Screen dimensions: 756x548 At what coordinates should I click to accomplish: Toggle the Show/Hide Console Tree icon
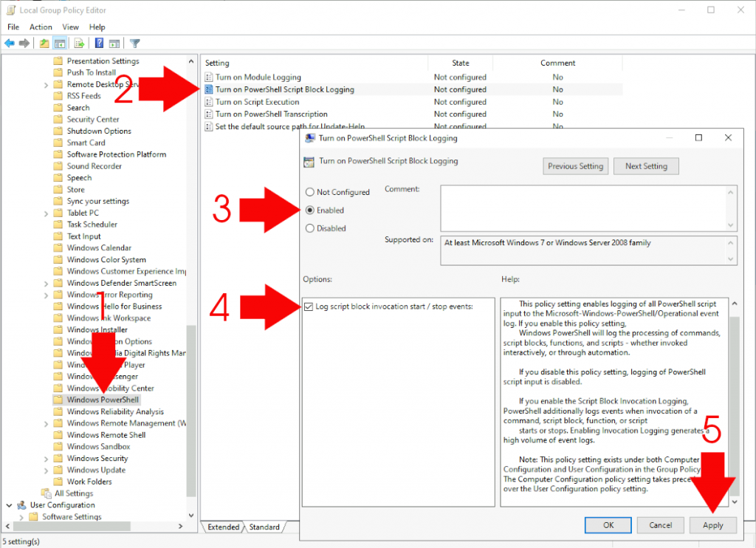click(60, 42)
